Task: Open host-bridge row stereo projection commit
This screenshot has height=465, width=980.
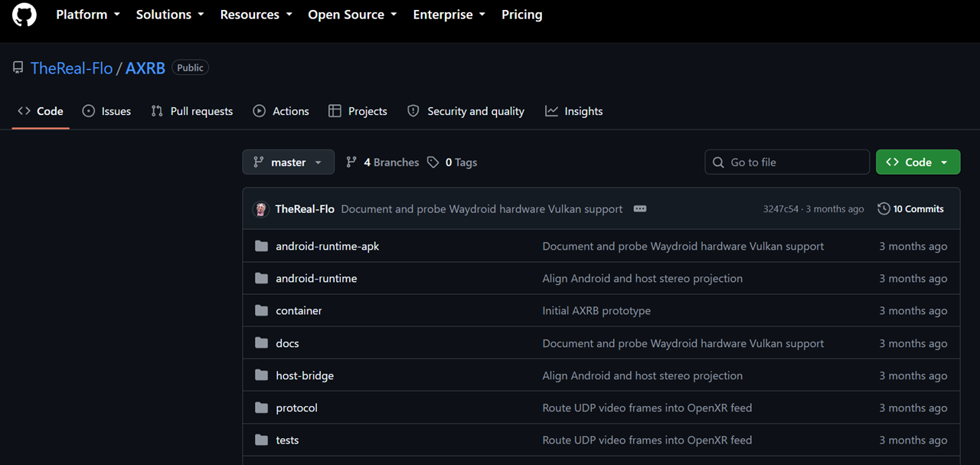Action: click(642, 375)
